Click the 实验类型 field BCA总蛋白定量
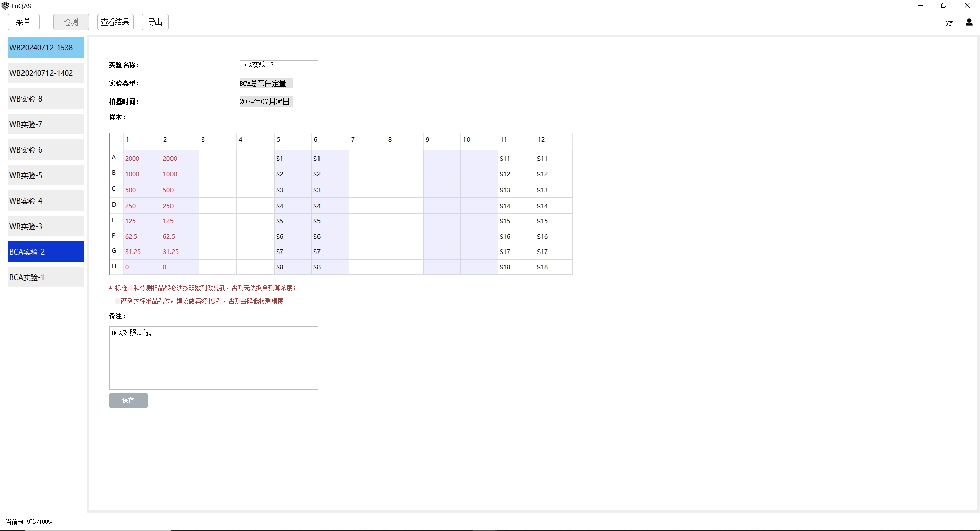The image size is (980, 531). (x=266, y=83)
